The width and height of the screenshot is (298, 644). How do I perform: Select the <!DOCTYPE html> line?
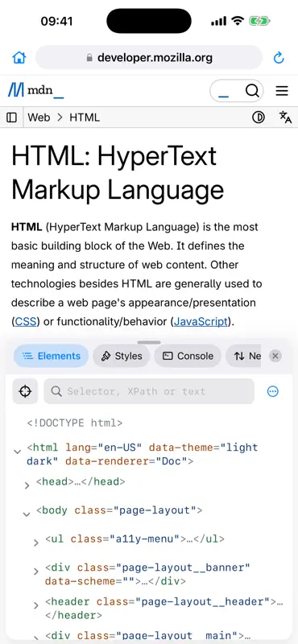click(x=75, y=423)
